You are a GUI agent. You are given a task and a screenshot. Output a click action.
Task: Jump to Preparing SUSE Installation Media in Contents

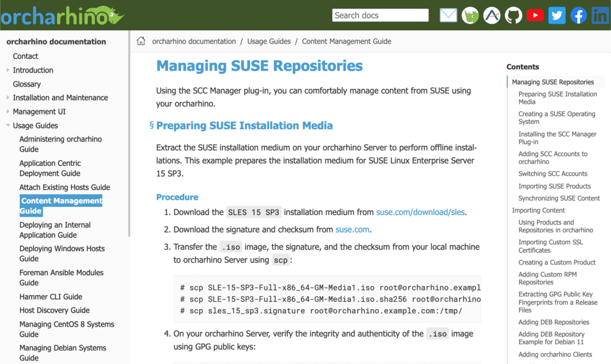[x=557, y=98]
